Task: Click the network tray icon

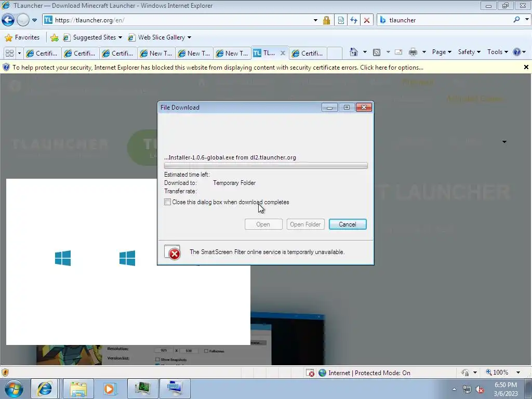Action: coord(467,389)
